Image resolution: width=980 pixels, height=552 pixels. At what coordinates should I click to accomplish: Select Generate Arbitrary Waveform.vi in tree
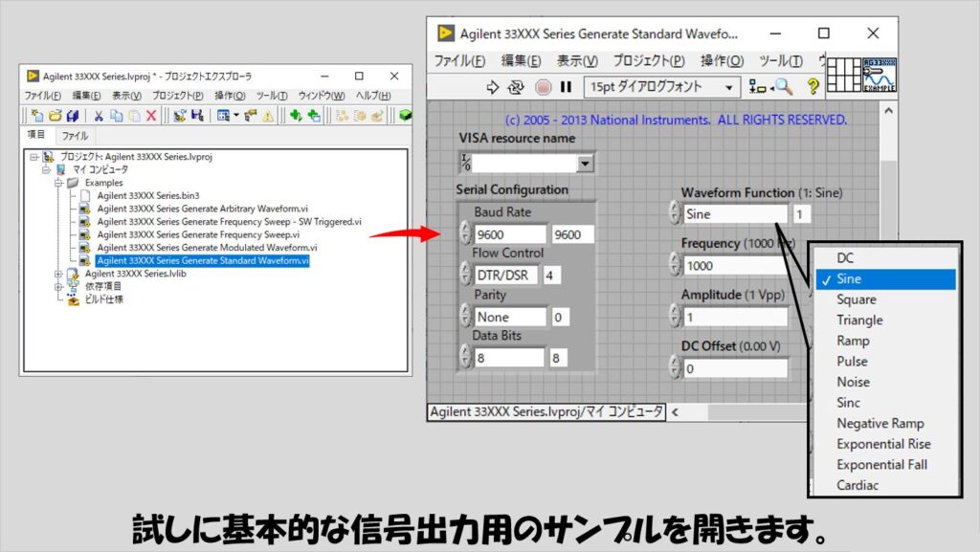click(x=202, y=209)
